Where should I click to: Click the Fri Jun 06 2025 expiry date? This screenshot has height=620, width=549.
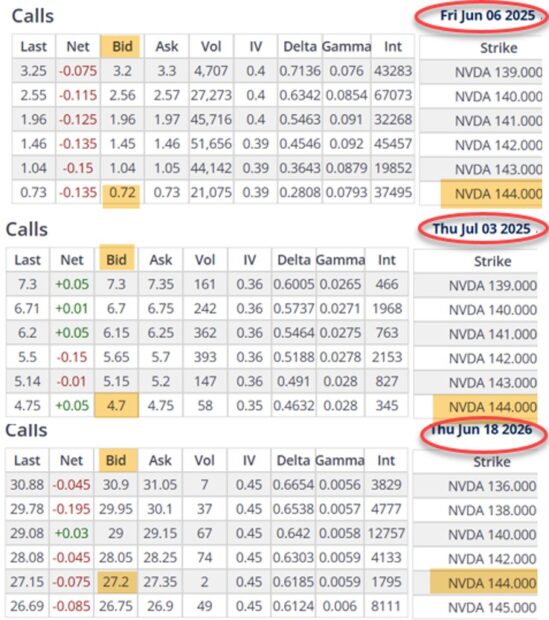[487, 16]
